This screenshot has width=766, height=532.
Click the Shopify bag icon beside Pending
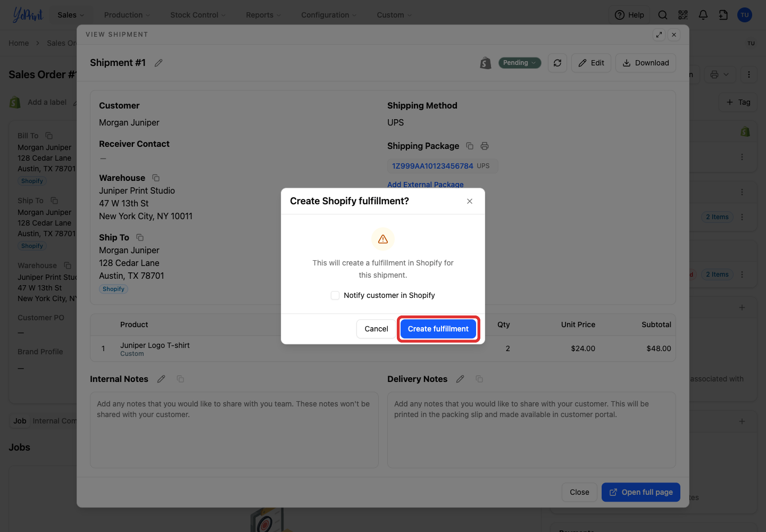point(485,63)
